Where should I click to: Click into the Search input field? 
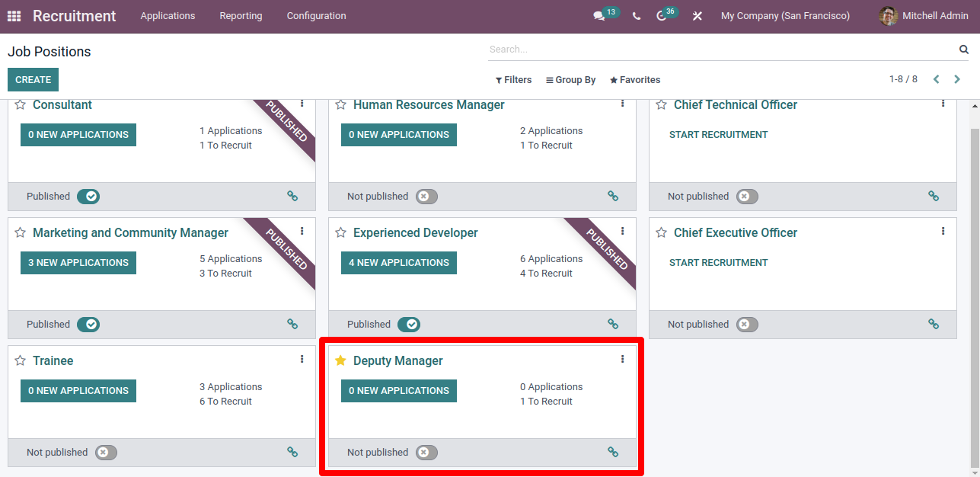pyautogui.click(x=716, y=50)
